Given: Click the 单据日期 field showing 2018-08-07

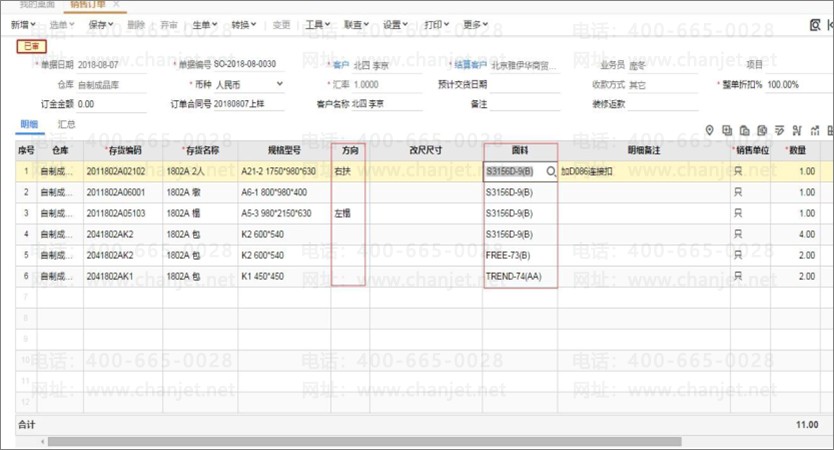Looking at the screenshot, I should click(111, 65).
